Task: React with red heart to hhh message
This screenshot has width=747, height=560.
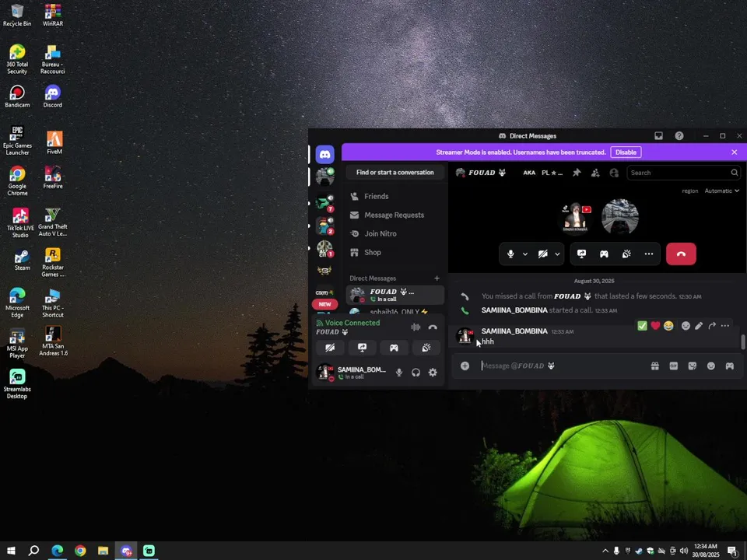Action: 655,326
